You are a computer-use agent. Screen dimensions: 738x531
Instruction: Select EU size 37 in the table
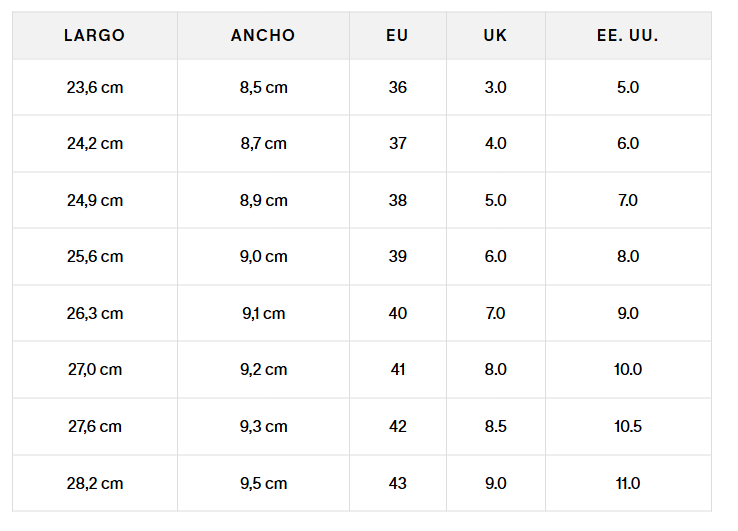[398, 143]
